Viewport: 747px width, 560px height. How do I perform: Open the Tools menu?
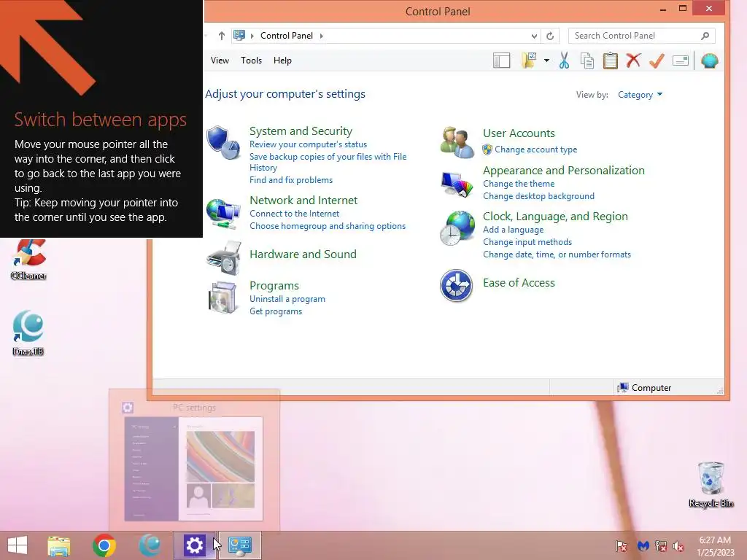[x=251, y=61]
